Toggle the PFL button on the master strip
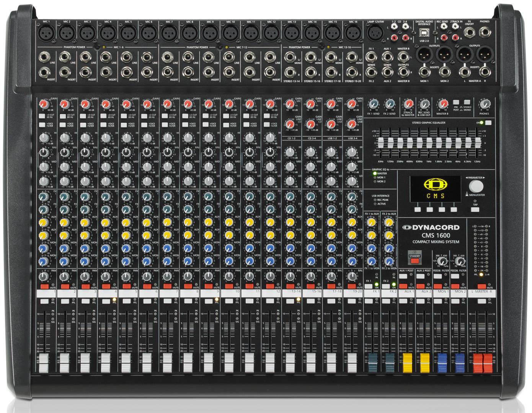 481,301
